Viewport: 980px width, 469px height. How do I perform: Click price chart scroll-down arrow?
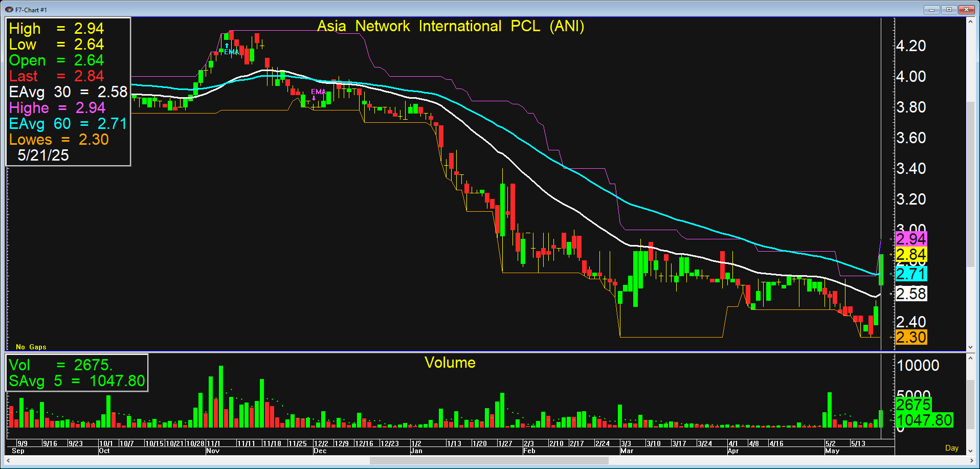click(x=970, y=347)
